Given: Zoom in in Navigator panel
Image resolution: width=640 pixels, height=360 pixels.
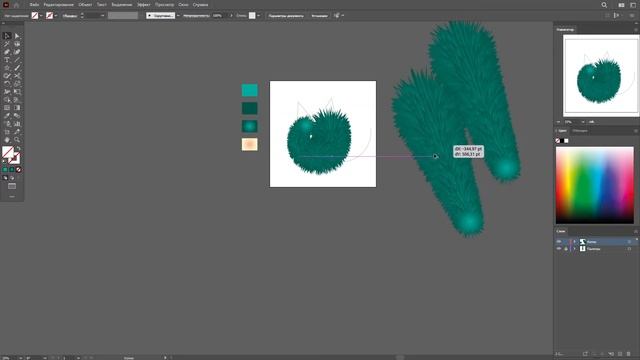Looking at the screenshot, I should click(x=591, y=122).
